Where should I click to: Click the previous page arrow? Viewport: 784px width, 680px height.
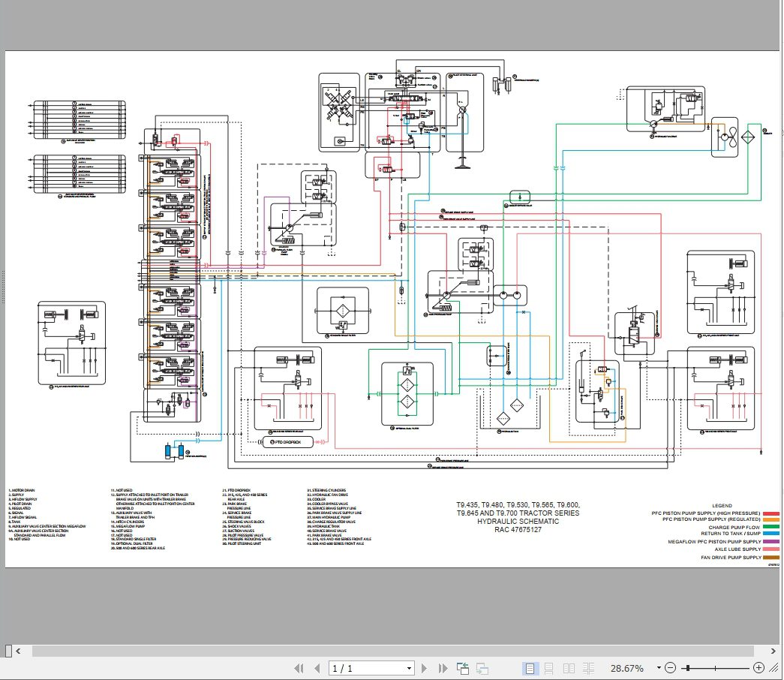[318, 668]
